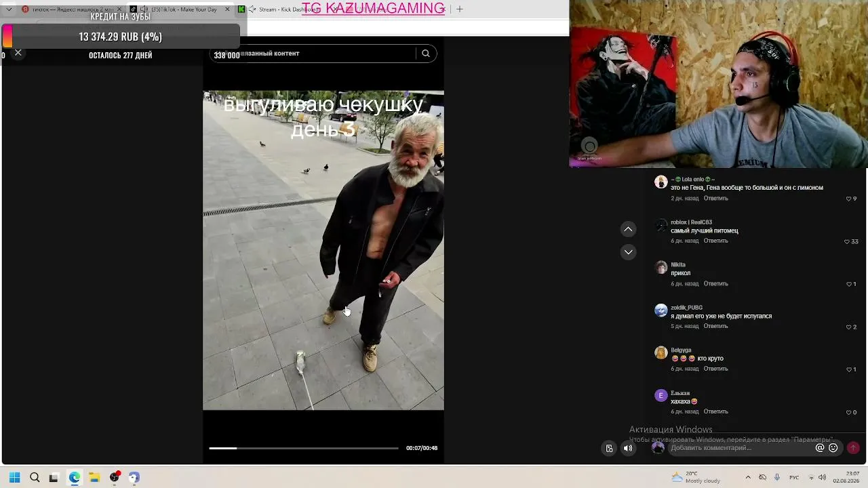Insert a mention with the @ icon
Image resolution: width=868 pixels, height=488 pixels.
tap(820, 448)
